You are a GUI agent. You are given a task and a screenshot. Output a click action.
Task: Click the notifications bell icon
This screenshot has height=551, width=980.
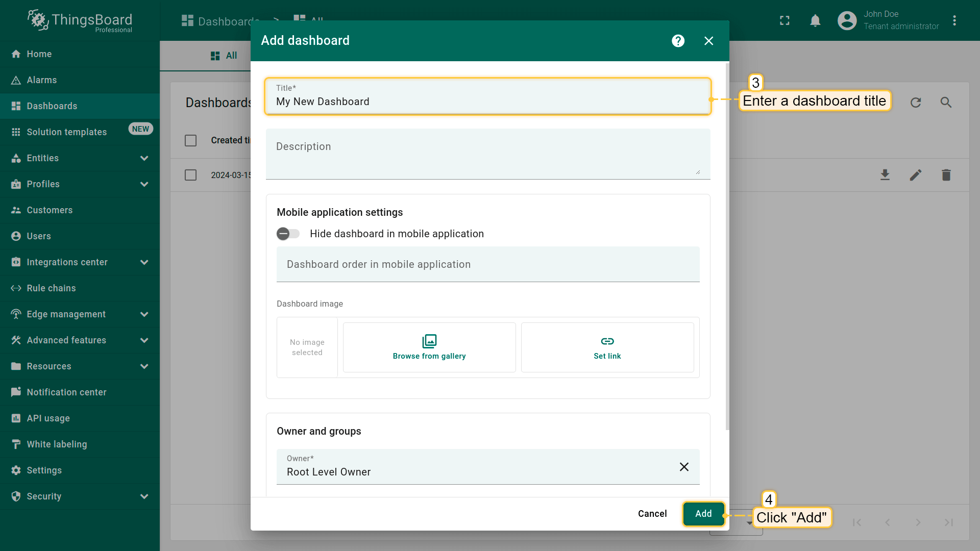click(815, 20)
